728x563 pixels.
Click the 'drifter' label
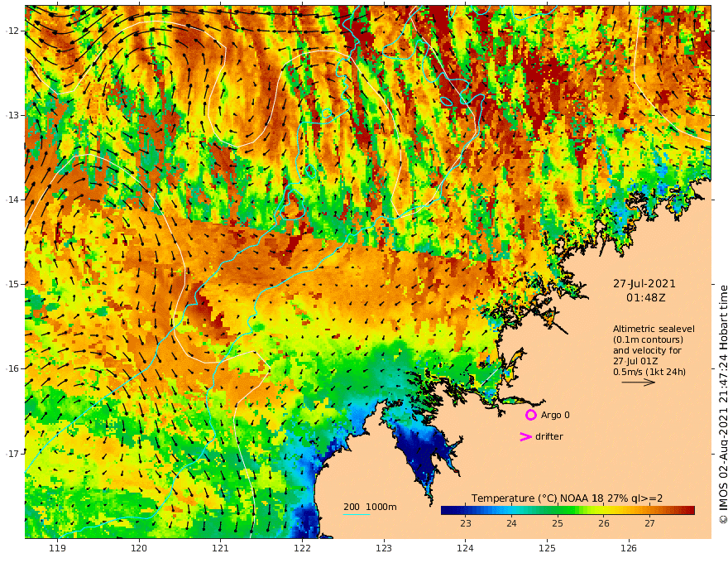click(x=548, y=436)
